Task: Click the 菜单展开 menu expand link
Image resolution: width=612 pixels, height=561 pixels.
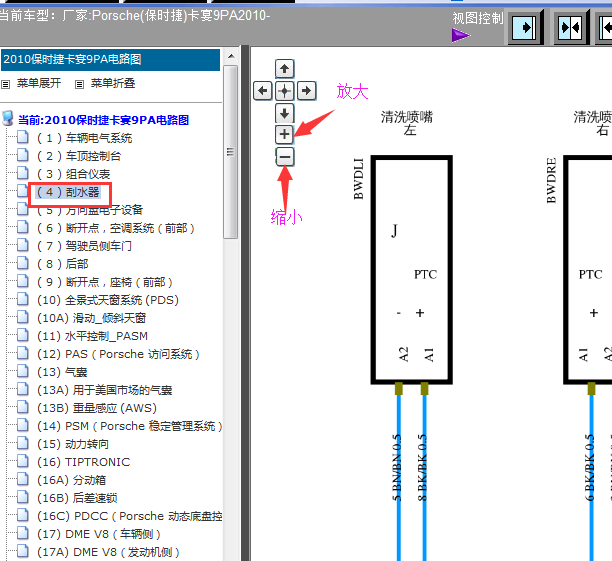Action: point(39,83)
